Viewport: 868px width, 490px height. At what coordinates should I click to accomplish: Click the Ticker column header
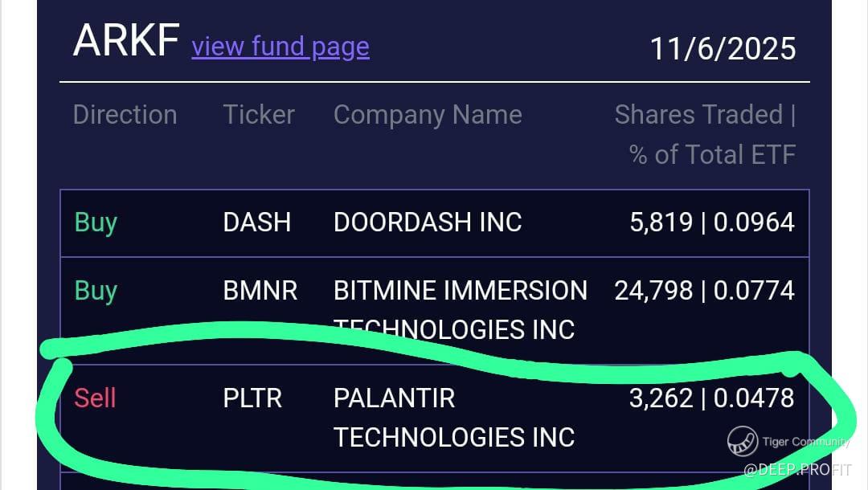259,114
